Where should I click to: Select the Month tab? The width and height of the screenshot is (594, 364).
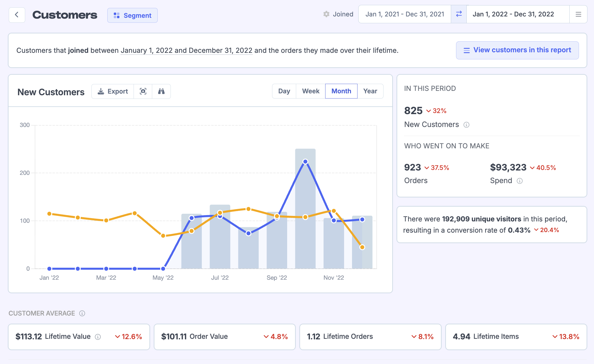pyautogui.click(x=341, y=91)
